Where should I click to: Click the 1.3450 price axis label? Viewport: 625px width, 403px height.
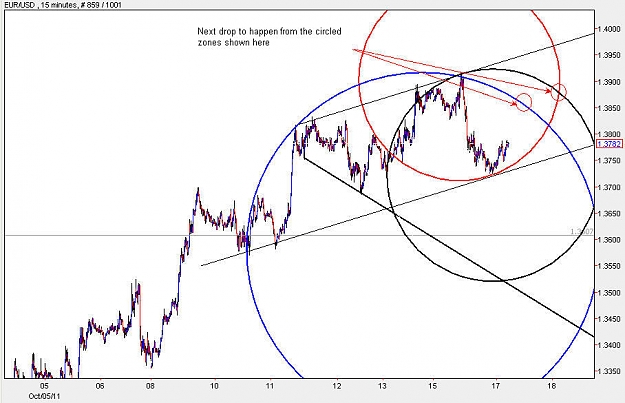[609, 319]
